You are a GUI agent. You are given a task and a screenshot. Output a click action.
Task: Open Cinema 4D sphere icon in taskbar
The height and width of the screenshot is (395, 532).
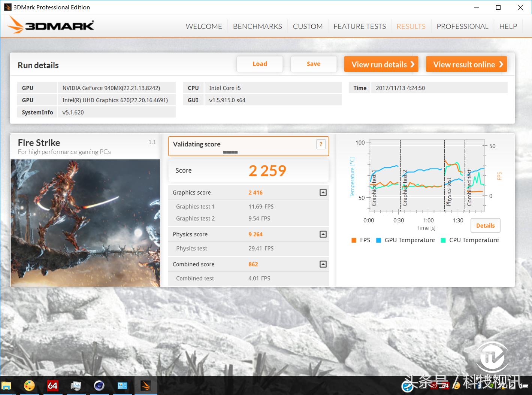99,386
